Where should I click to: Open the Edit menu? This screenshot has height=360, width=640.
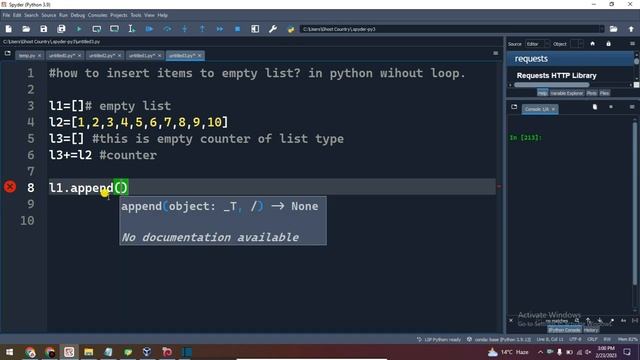(17, 15)
